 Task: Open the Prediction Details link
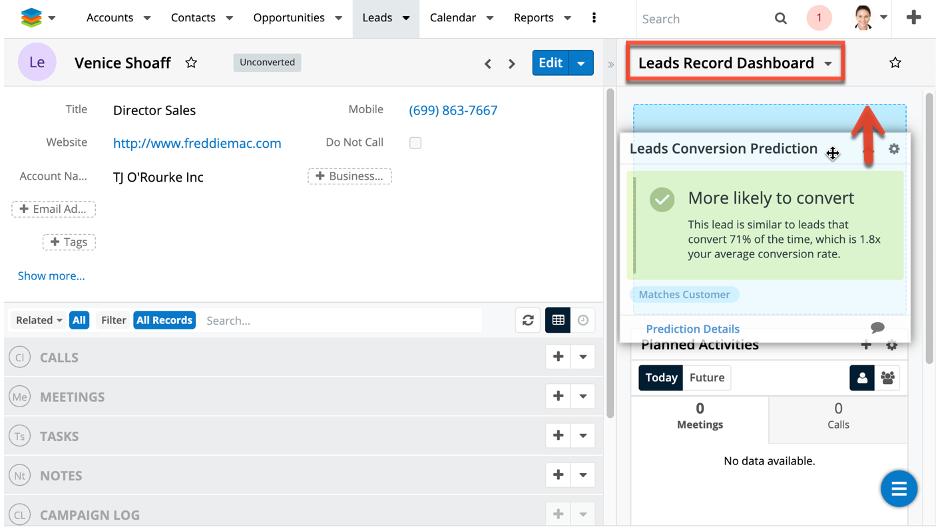point(692,329)
